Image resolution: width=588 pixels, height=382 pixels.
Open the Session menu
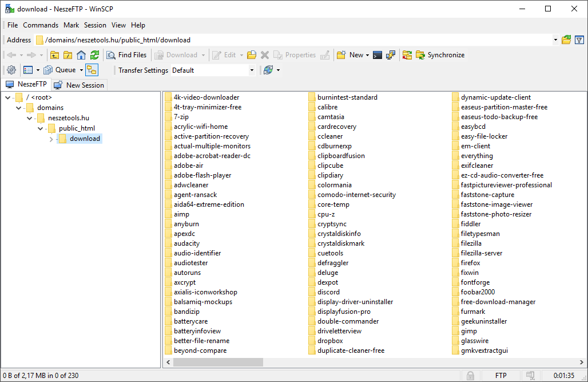coord(95,25)
